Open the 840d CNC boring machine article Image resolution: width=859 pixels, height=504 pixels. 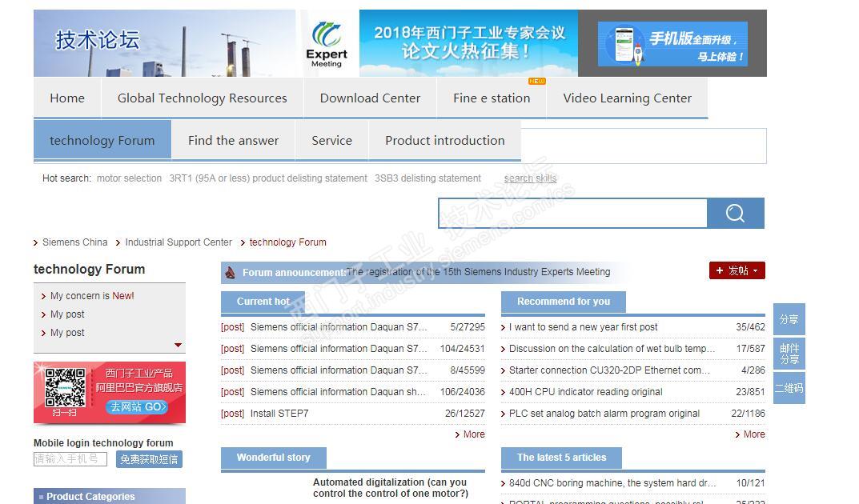612,483
